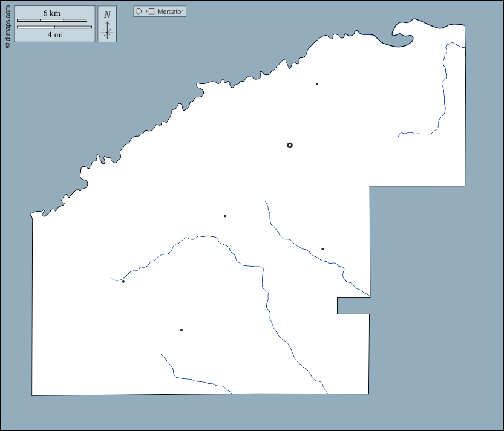Select the southernmost town dot
504x431 pixels.
[x=182, y=330]
